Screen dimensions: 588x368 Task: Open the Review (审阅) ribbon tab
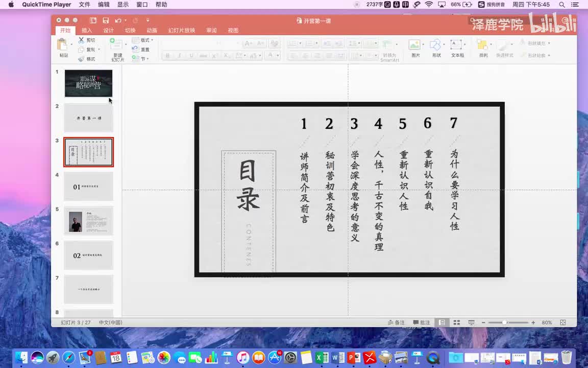tap(211, 31)
